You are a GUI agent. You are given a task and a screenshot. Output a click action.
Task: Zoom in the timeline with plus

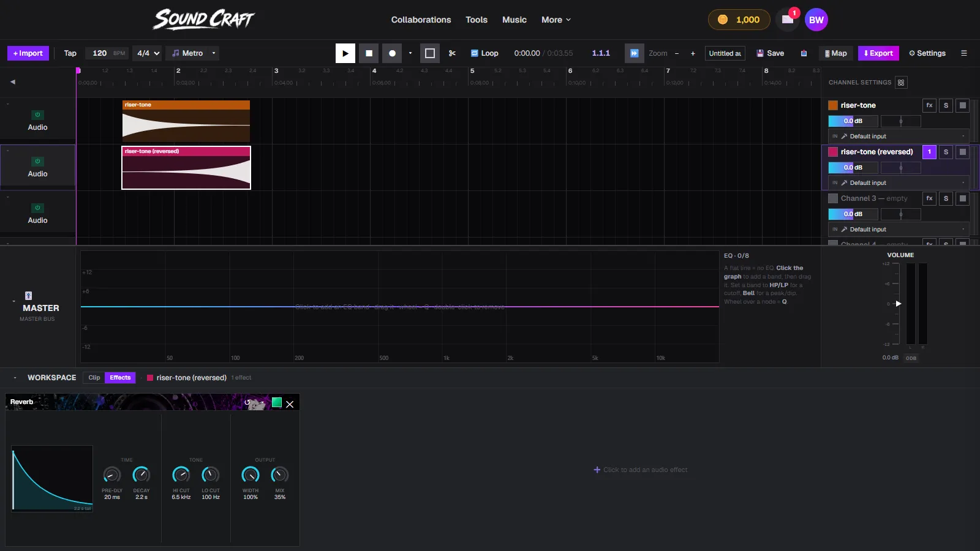coord(693,53)
